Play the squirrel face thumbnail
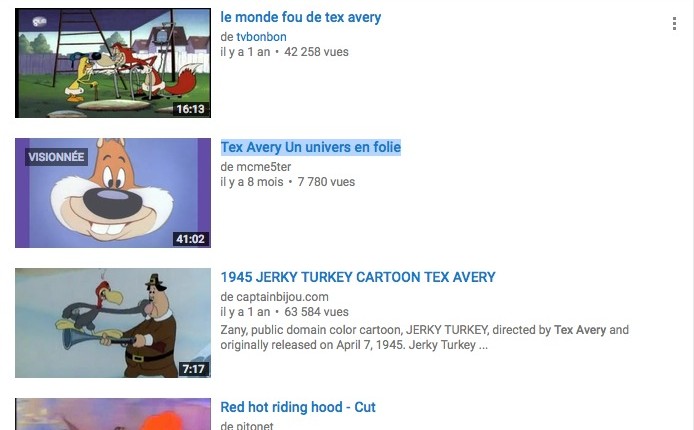 (113, 193)
